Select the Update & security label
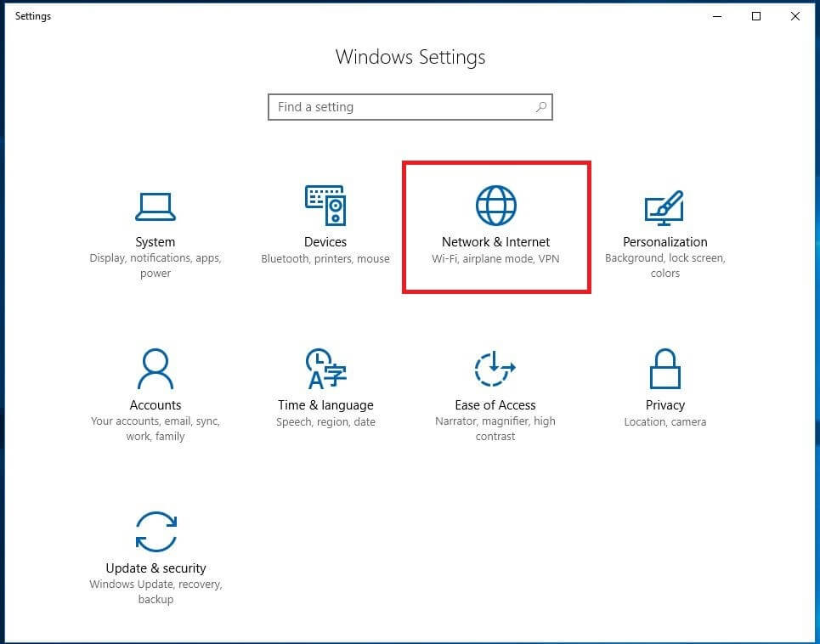This screenshot has width=820, height=644. click(x=156, y=568)
